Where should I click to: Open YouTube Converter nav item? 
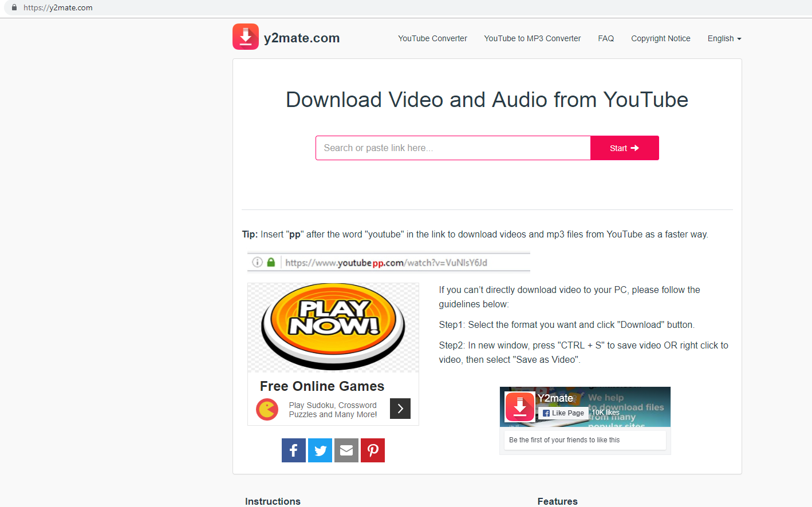432,38
